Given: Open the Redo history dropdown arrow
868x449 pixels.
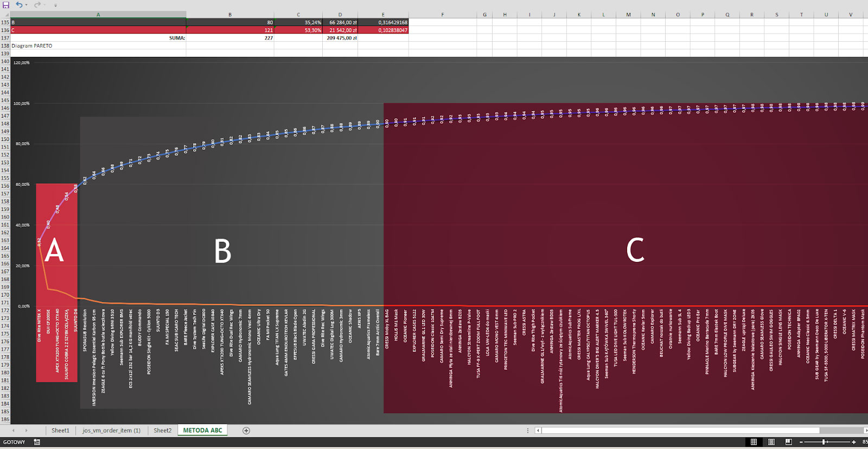Looking at the screenshot, I should coord(44,5).
